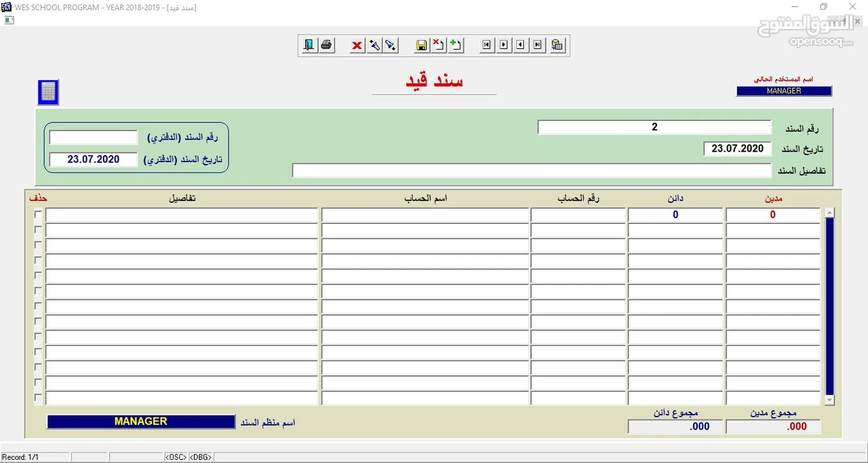Screen dimensions: 868x463
Task: Click the first-row مدين cell showing 0
Action: click(773, 215)
